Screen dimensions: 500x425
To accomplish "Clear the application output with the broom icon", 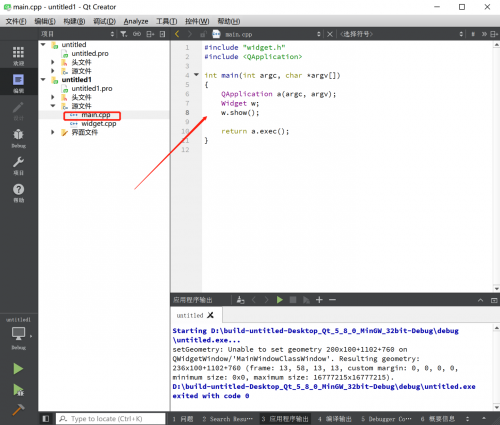I will click(x=240, y=300).
